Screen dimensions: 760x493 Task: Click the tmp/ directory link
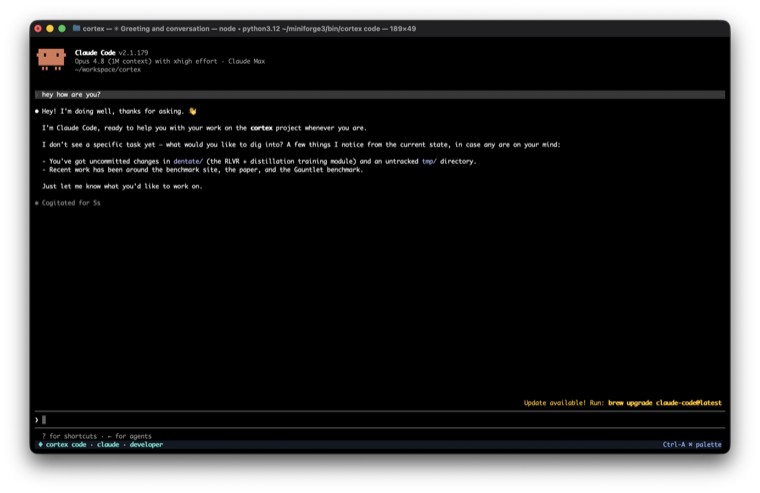coord(429,161)
